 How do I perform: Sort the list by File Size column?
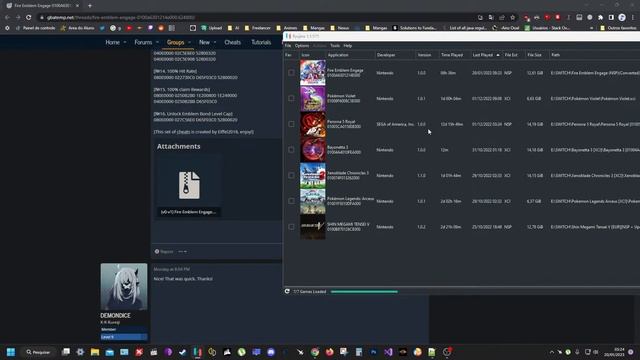(x=536, y=55)
